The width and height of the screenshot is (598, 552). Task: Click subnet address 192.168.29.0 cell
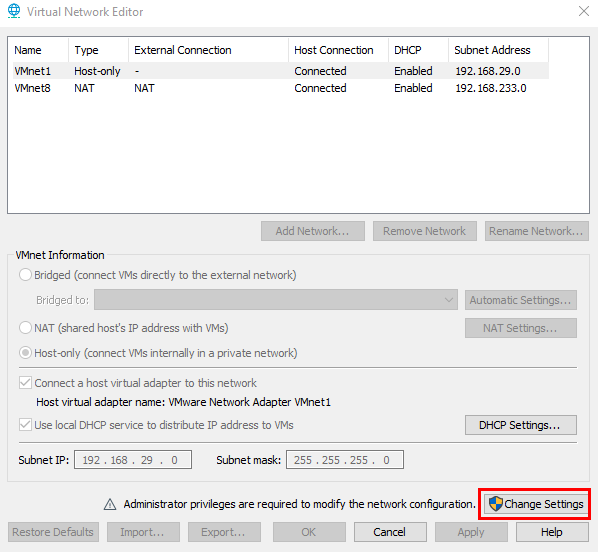[x=488, y=71]
